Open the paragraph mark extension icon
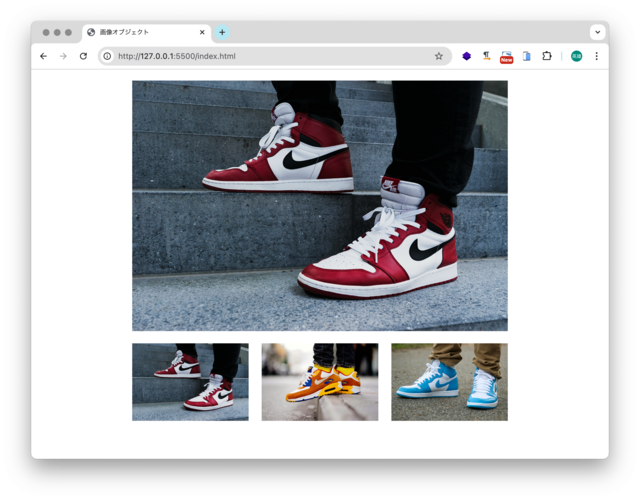The height and width of the screenshot is (500, 640). point(486,56)
